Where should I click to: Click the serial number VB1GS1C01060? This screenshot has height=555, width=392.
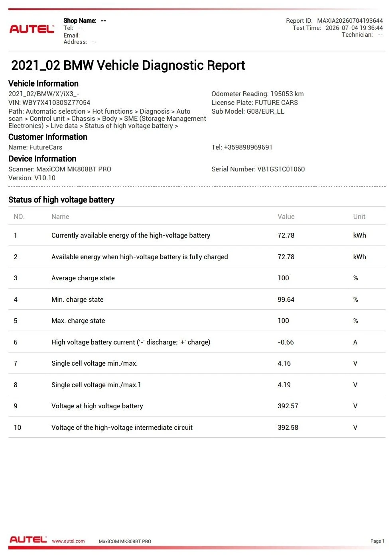click(x=281, y=169)
